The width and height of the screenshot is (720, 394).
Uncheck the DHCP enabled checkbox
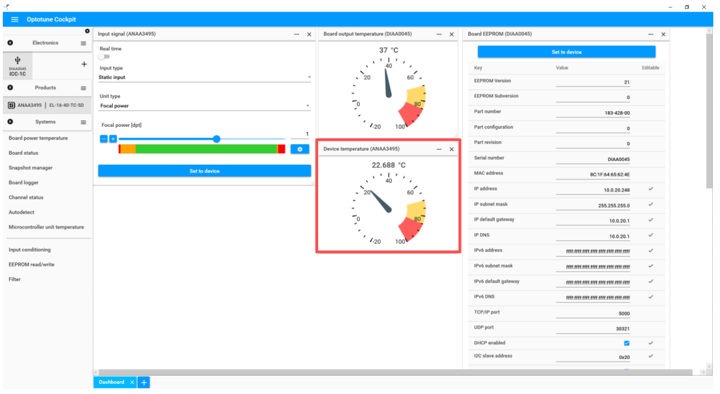pos(626,343)
